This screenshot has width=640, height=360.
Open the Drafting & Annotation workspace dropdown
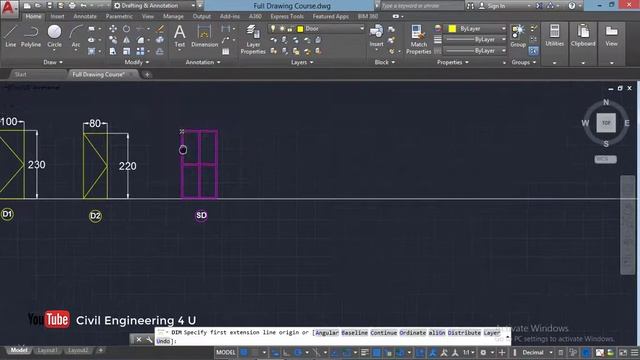154,6
